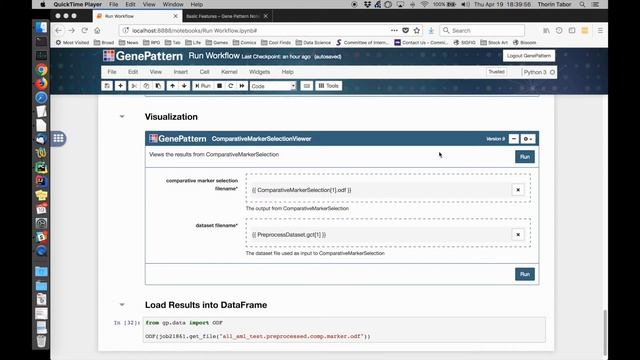Screen dimensions: 640x360
Task: Click the lower Run button of the widget
Action: pos(524,274)
